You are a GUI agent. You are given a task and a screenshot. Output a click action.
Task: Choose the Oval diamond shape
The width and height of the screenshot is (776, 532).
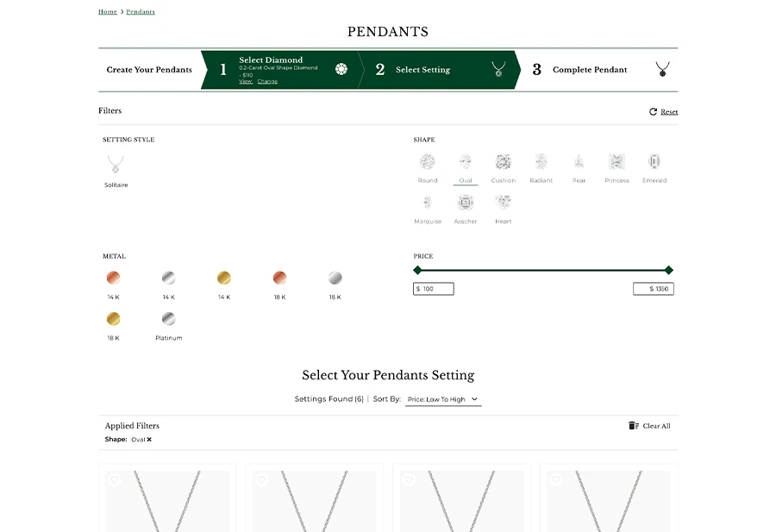[466, 161]
